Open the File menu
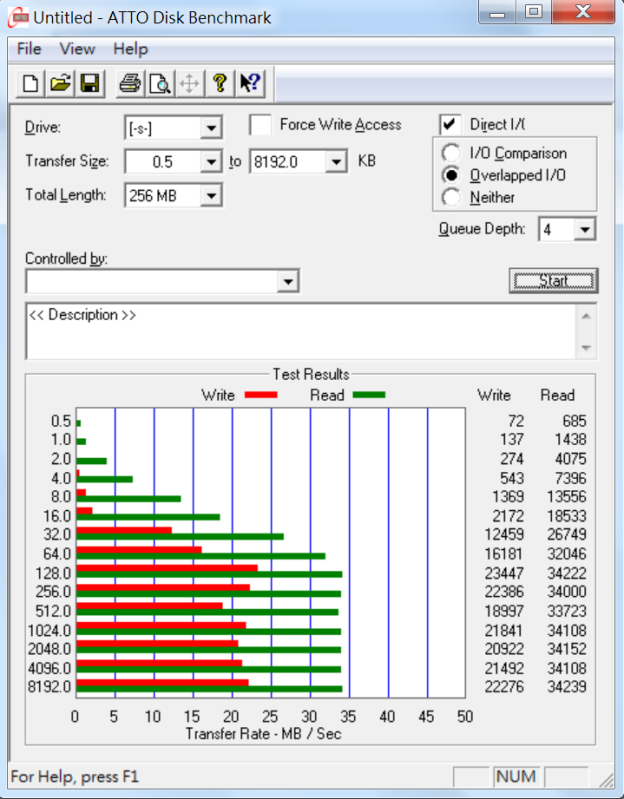This screenshot has height=799, width=624. click(x=29, y=49)
